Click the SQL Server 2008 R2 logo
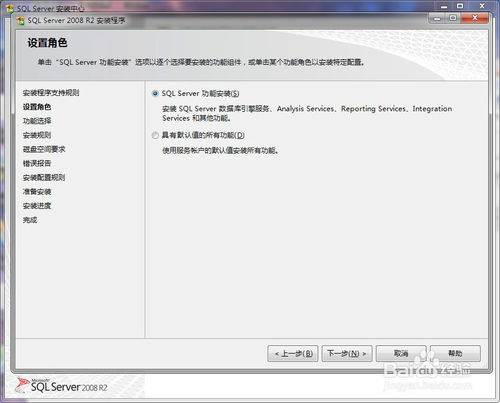Viewport: 500px width, 403px height. pyautogui.click(x=62, y=386)
